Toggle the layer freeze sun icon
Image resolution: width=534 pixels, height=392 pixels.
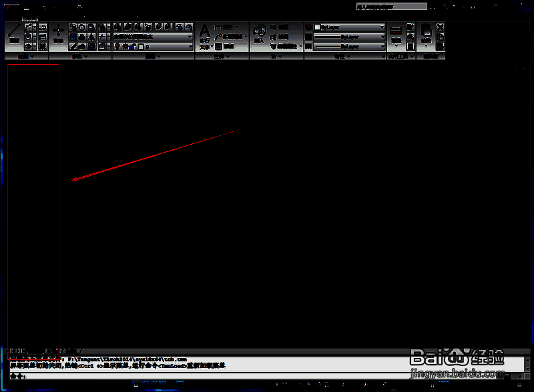pos(124,47)
